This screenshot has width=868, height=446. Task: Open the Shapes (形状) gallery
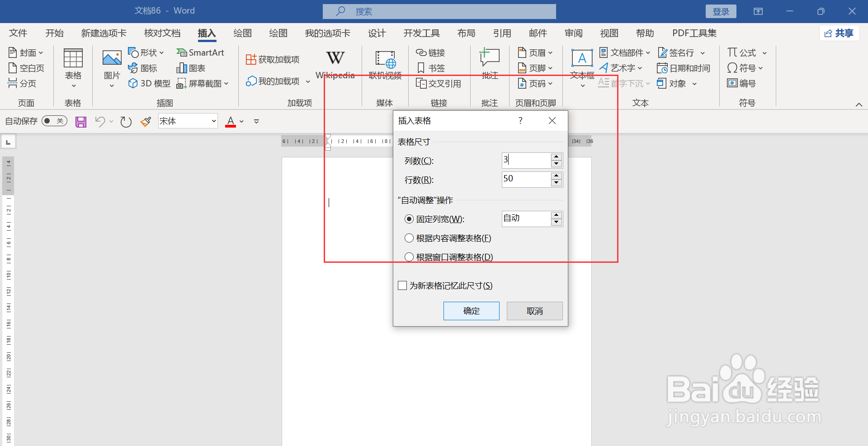click(146, 53)
